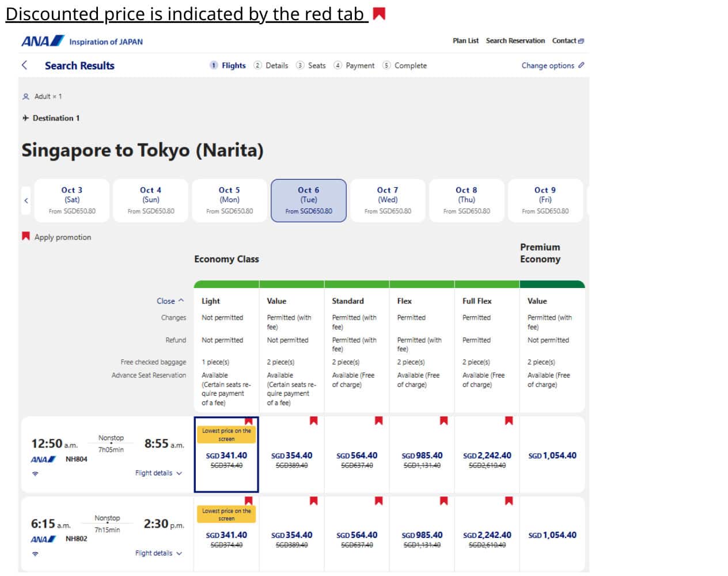Click the previous dates arrow left of Oct 3

click(26, 200)
